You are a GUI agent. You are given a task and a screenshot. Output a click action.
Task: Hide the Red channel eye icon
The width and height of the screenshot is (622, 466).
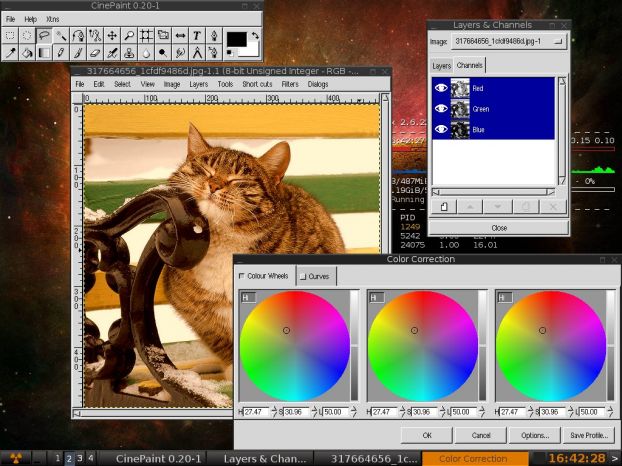coord(441,88)
